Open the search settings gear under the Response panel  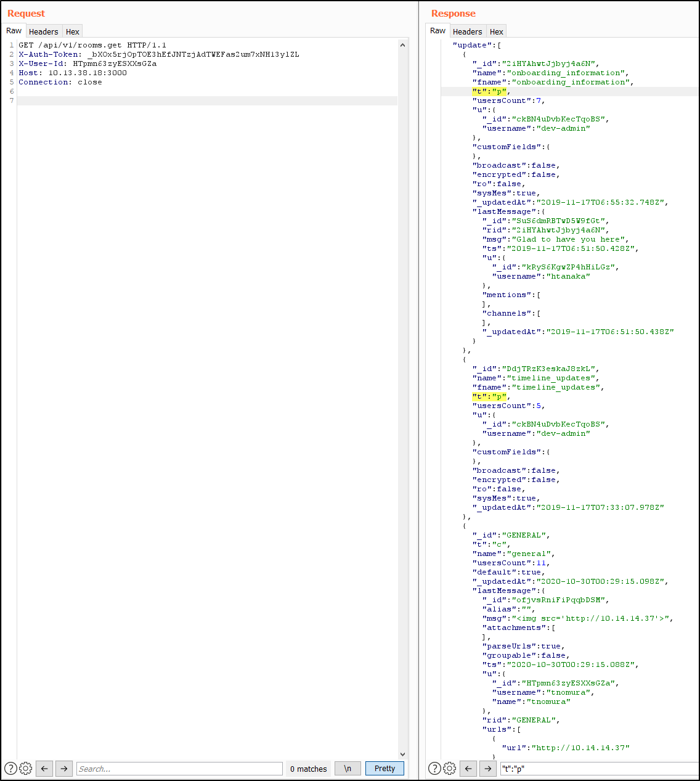[x=449, y=768]
